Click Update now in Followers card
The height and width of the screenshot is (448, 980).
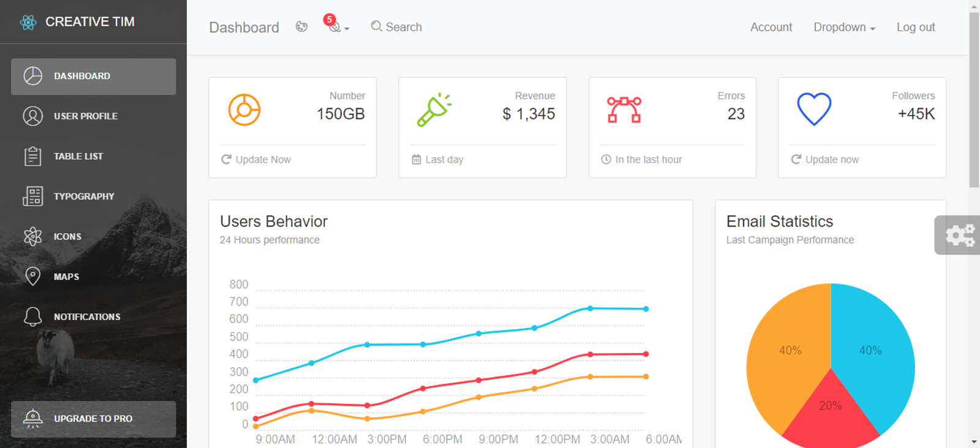(825, 160)
